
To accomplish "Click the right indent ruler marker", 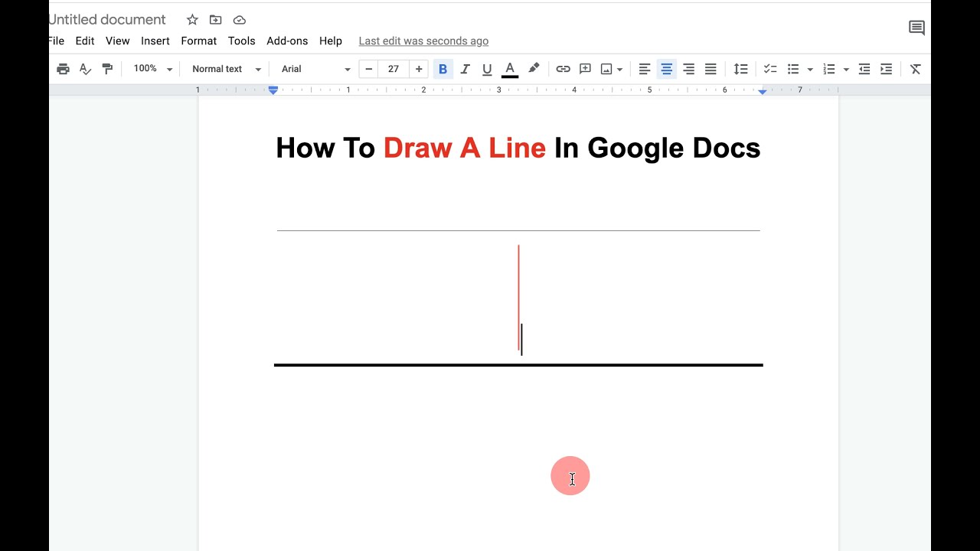I will tap(763, 90).
